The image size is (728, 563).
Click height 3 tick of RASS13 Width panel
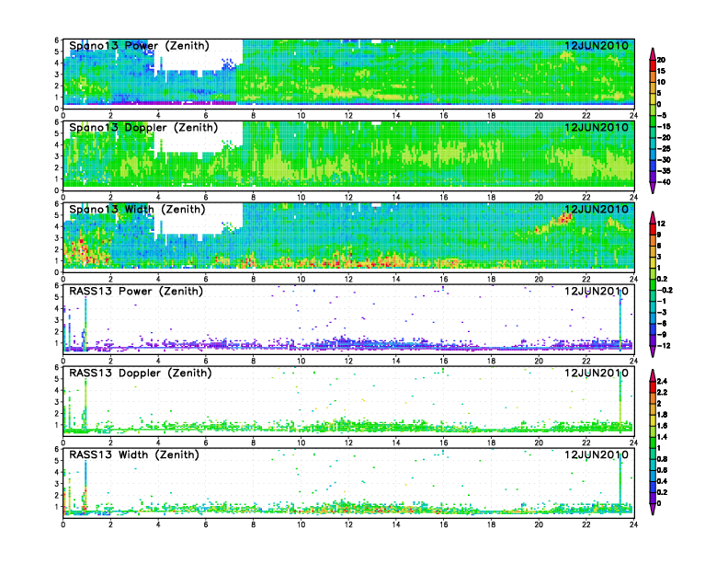57,484
